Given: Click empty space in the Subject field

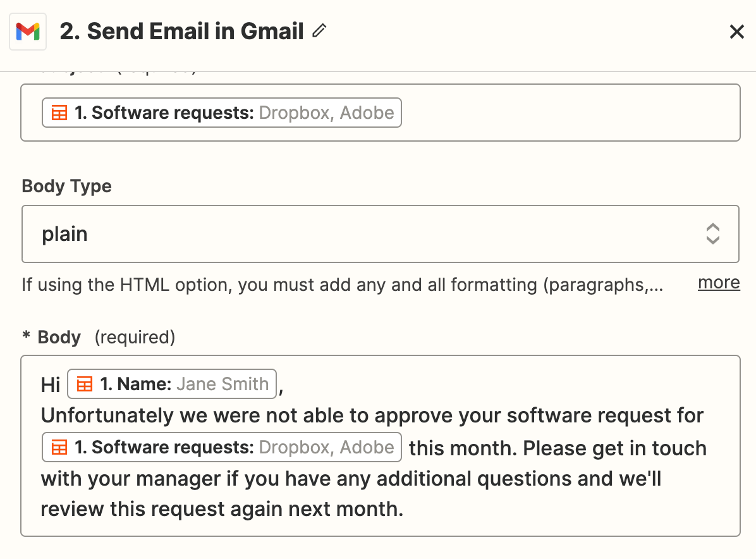Looking at the screenshot, I should [569, 113].
